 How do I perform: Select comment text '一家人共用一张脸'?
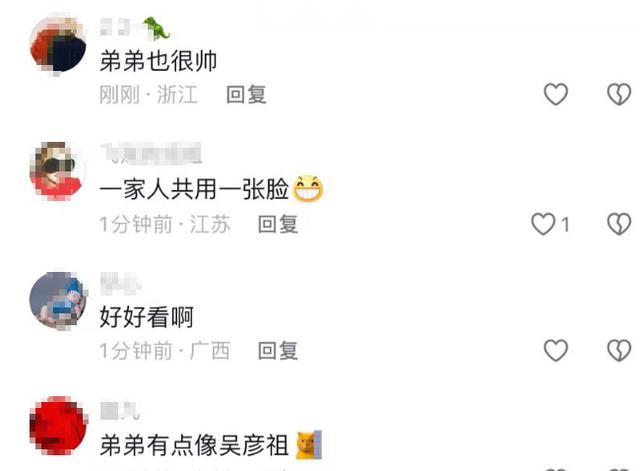(194, 189)
